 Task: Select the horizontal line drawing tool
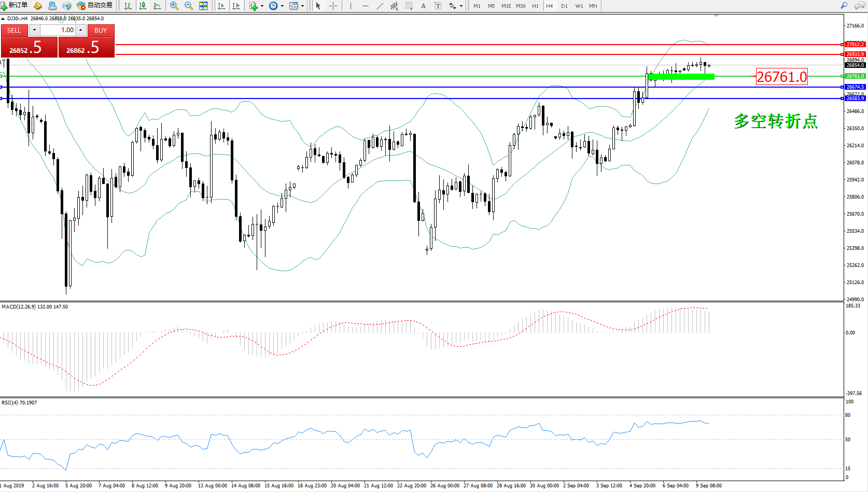[x=366, y=6]
